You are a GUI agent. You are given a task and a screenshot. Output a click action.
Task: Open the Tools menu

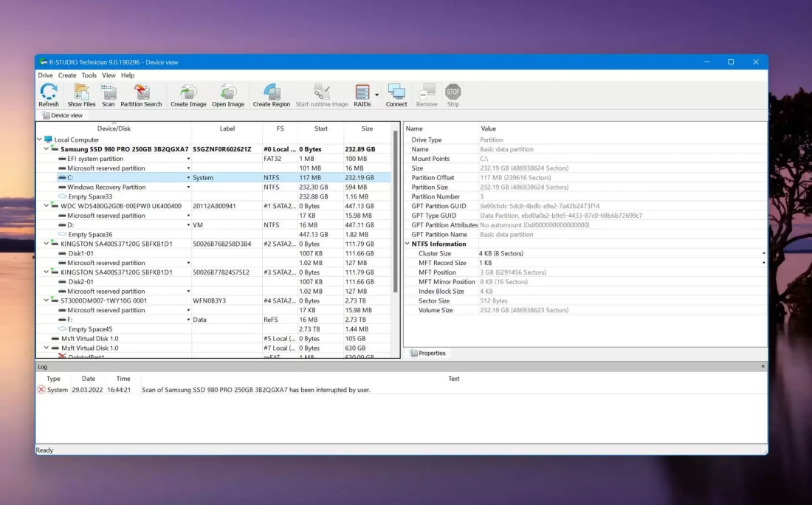(89, 75)
